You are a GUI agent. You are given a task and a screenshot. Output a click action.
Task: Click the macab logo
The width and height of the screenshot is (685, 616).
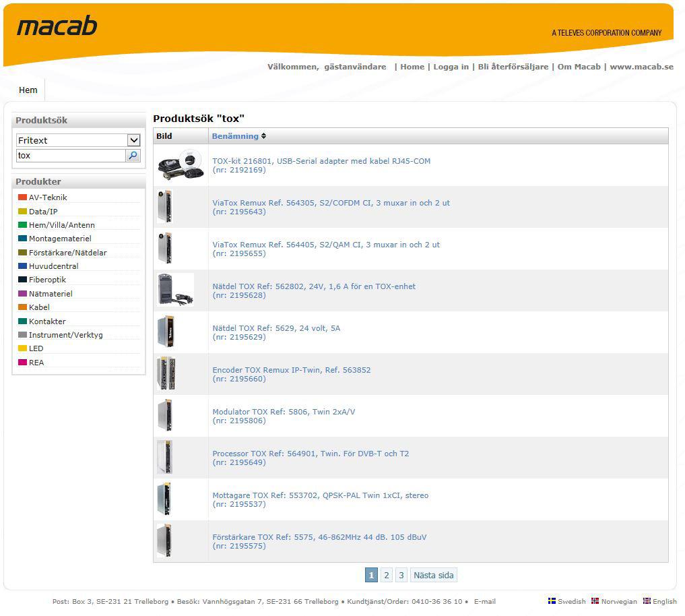click(57, 26)
